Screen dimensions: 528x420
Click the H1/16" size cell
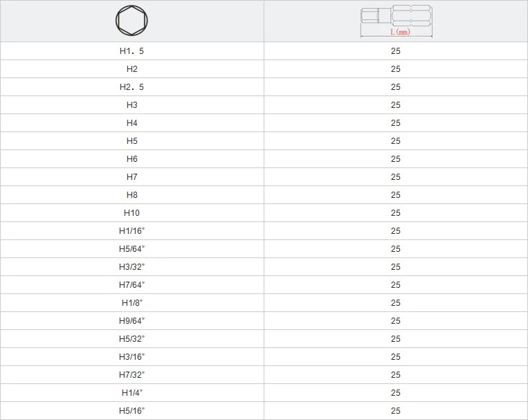(131, 231)
